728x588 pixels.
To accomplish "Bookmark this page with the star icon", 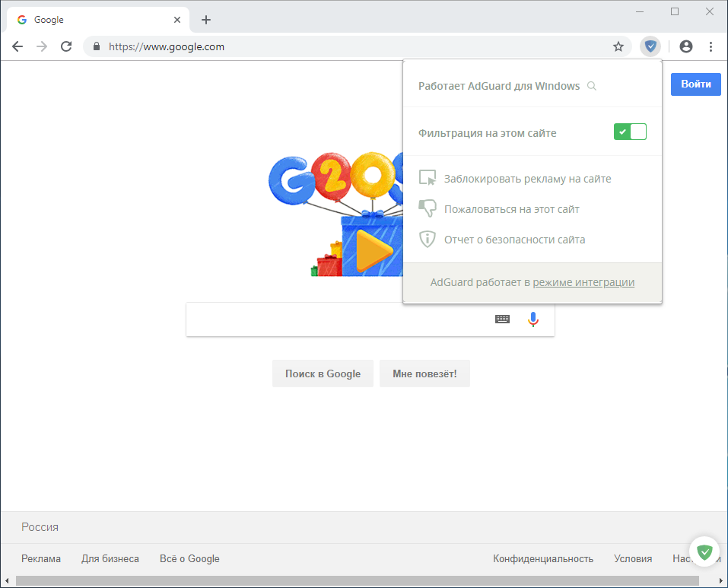I will point(618,46).
